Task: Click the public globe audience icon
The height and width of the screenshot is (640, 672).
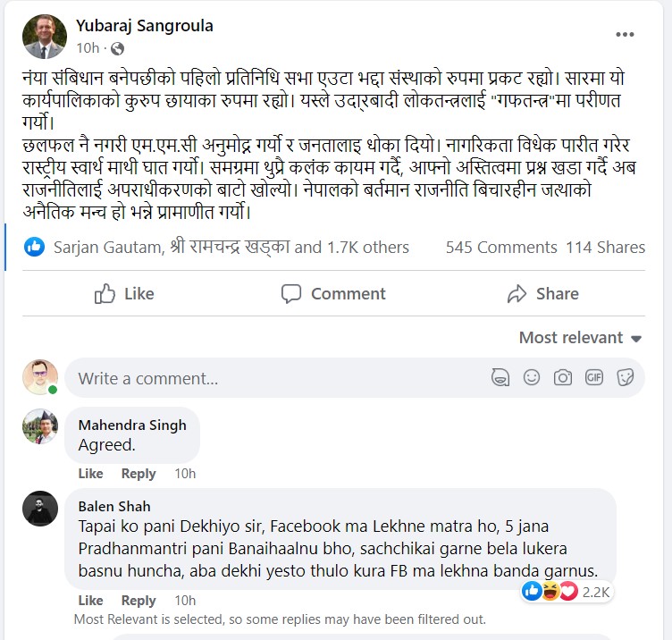Action: point(117,48)
